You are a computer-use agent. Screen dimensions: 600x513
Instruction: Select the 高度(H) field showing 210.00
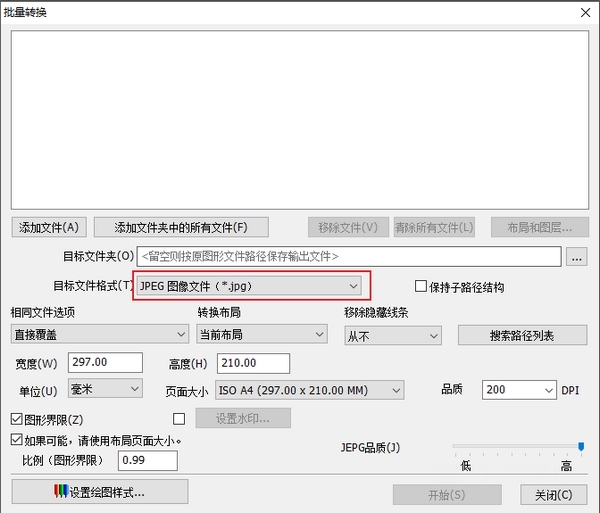[253, 363]
